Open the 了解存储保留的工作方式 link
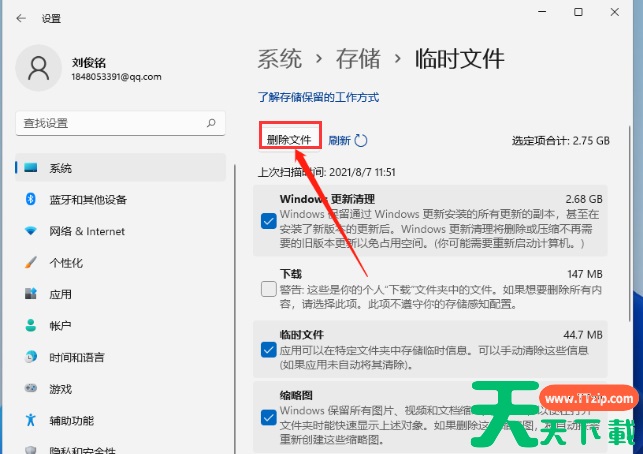The width and height of the screenshot is (643, 454). (x=318, y=98)
